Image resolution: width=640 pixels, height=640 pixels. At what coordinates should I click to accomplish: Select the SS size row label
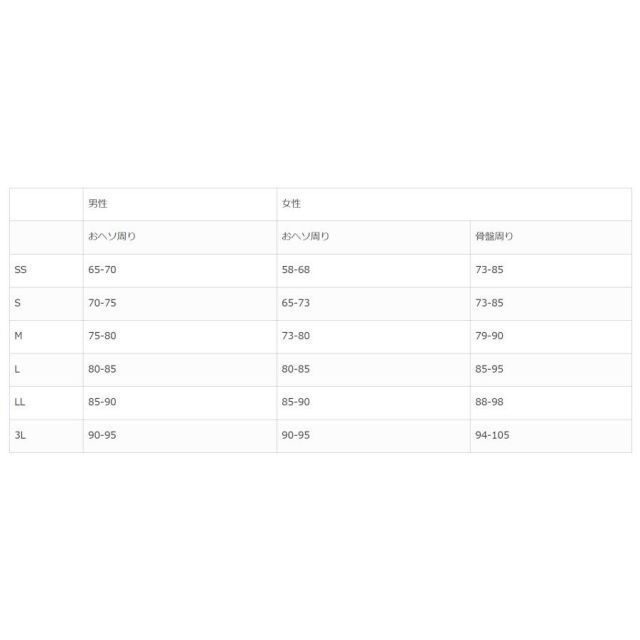click(x=22, y=270)
